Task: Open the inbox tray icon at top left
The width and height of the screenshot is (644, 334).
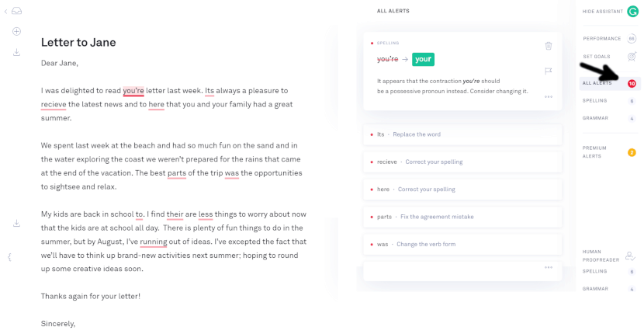Action: 16,11
